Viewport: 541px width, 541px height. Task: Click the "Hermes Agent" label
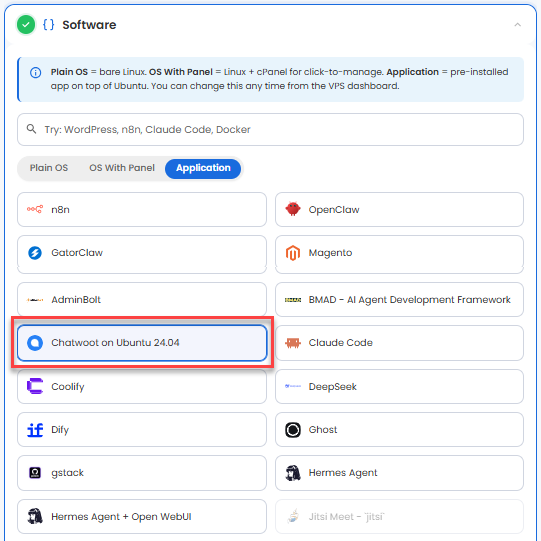pyautogui.click(x=343, y=473)
